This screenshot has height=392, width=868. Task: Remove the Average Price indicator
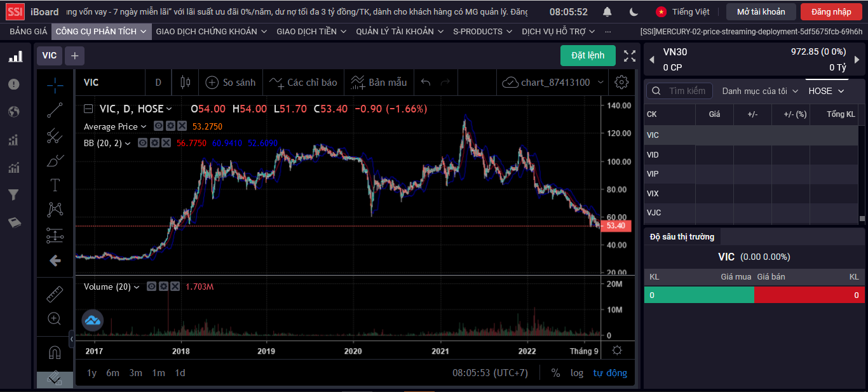click(182, 126)
